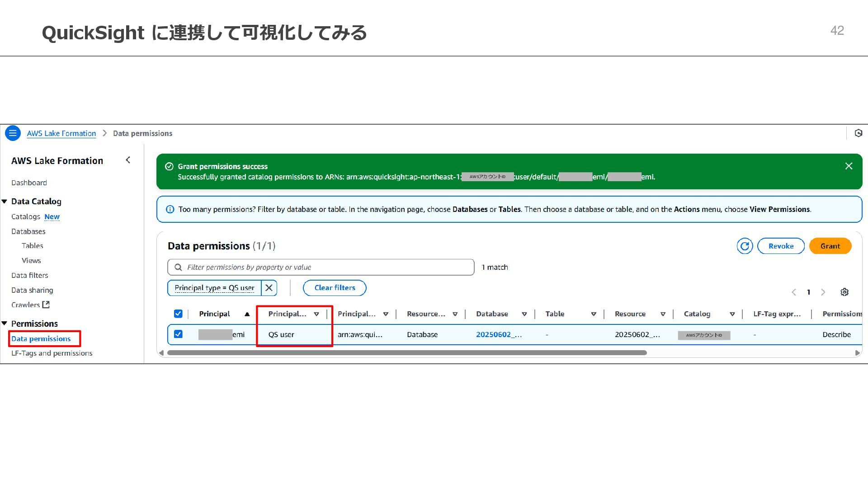Open Data permissions in sidebar
Screen dimensions: 868x488
tap(41, 339)
